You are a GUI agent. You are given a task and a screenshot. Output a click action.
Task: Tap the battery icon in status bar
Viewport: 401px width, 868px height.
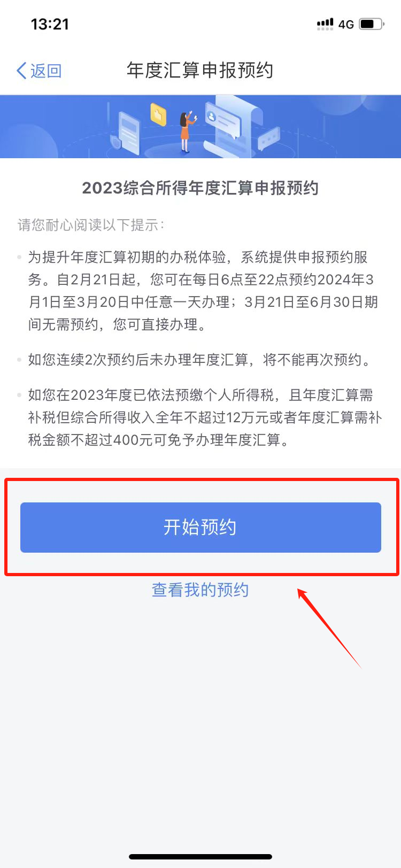(372, 24)
